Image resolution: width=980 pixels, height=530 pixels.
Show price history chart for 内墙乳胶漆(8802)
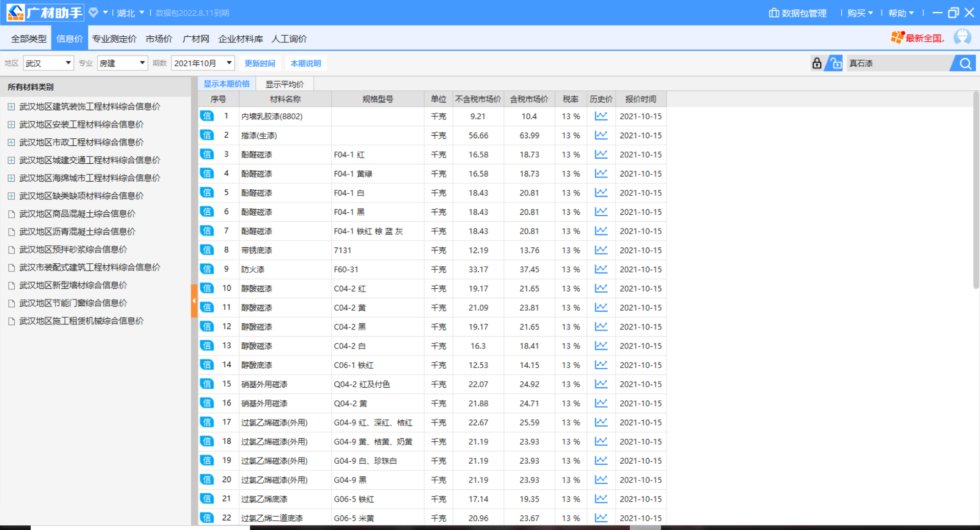tap(601, 116)
